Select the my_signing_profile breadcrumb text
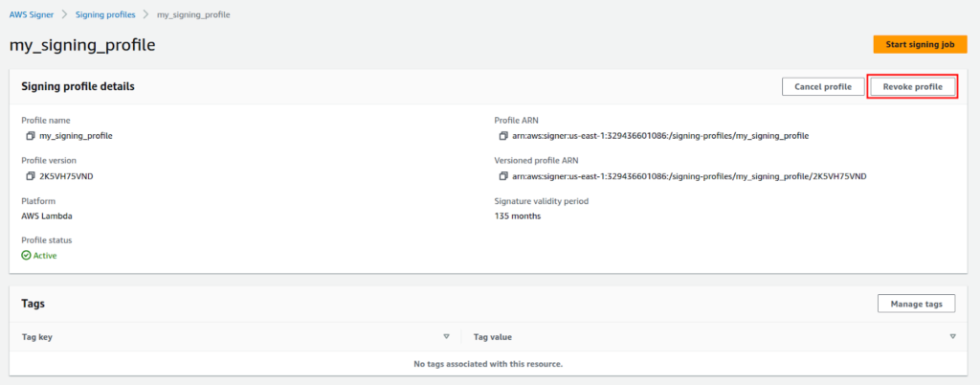The height and width of the screenshot is (385, 980). point(193,14)
